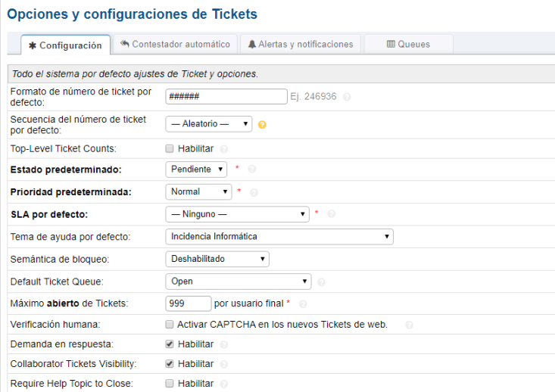This screenshot has width=555, height=392.
Task: Expand Semántica de bloqueo dropdown
Action: tap(217, 259)
